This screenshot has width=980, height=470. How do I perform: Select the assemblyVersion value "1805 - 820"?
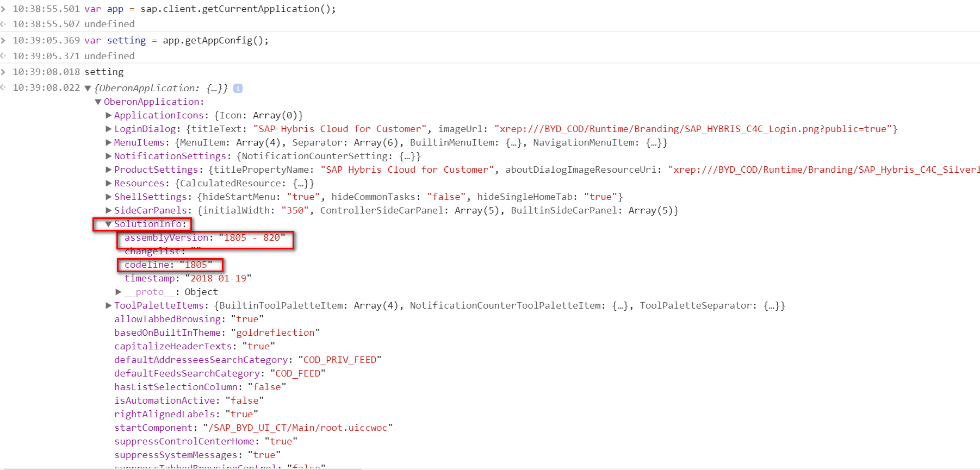click(252, 237)
